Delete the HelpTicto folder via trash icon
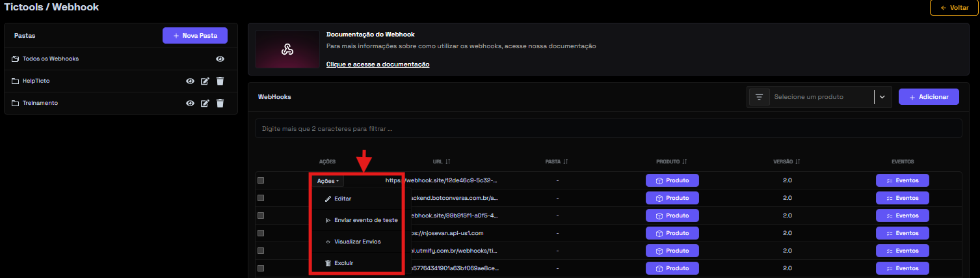Image resolution: width=980 pixels, height=278 pixels. (x=220, y=81)
